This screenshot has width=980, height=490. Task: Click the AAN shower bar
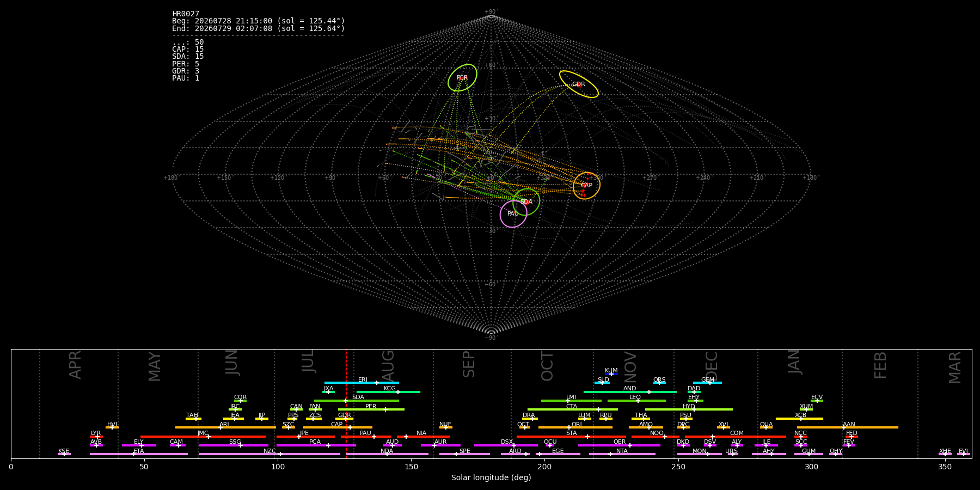click(848, 427)
